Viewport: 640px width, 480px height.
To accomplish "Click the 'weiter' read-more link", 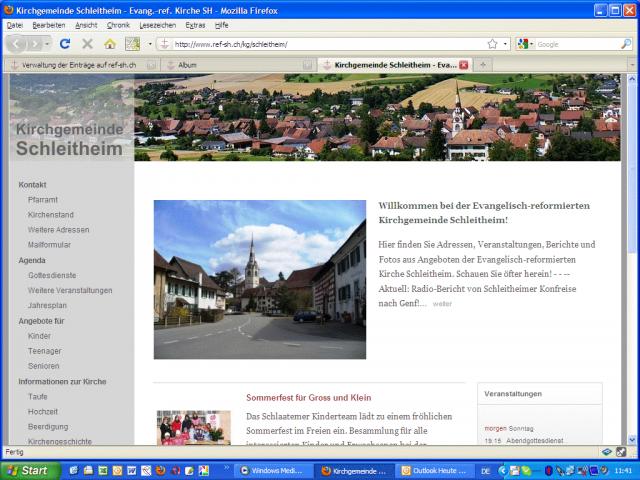I will click(x=442, y=304).
